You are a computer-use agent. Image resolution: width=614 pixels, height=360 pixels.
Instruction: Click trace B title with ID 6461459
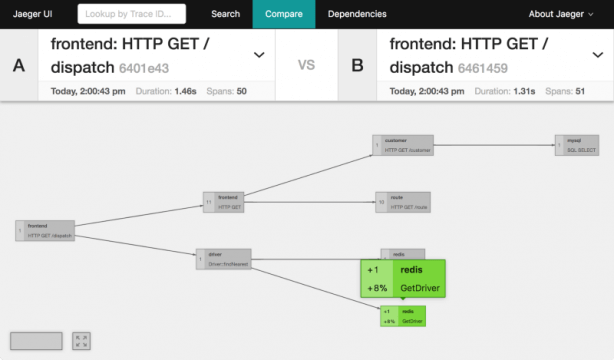(469, 55)
